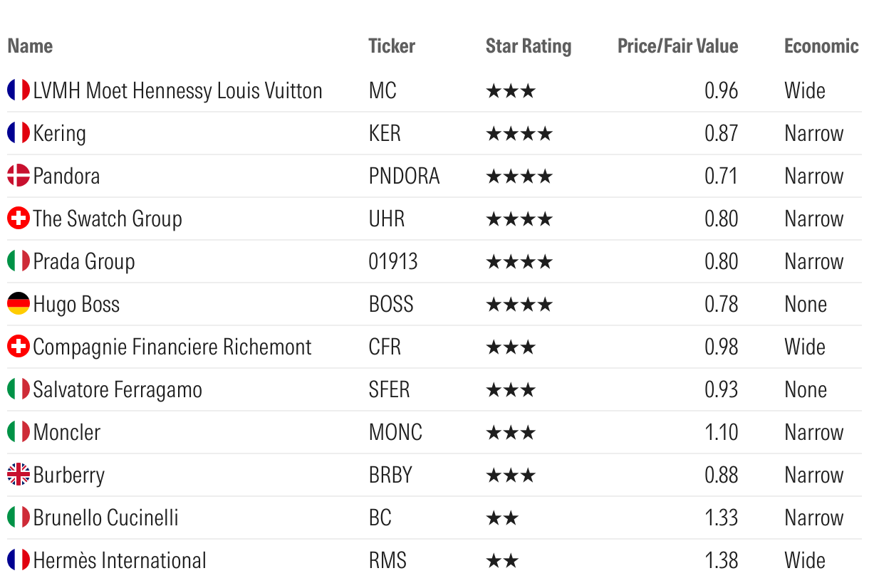Screen dimensions: 869x588
Task: Click the French flag beside LVMH
Action: point(19,90)
